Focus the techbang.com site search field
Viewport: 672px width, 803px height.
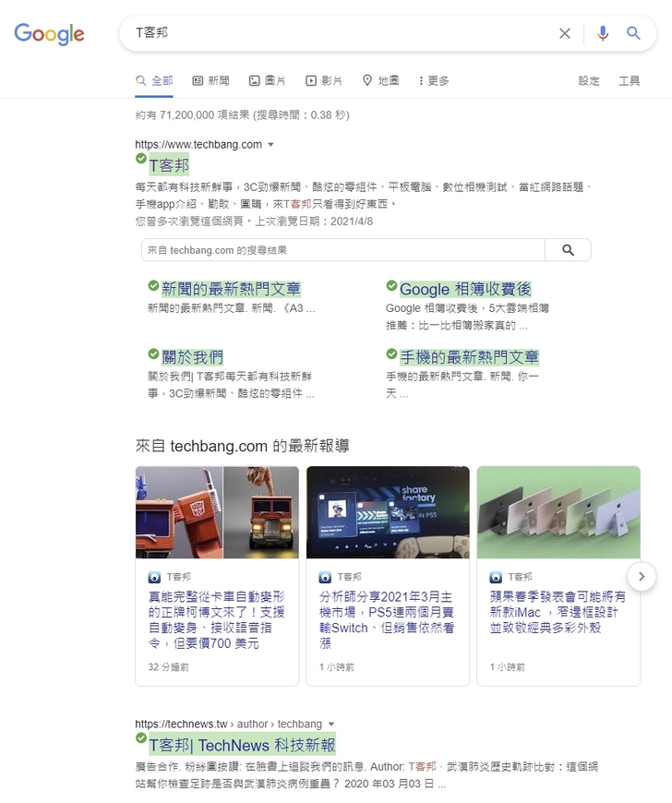343,250
